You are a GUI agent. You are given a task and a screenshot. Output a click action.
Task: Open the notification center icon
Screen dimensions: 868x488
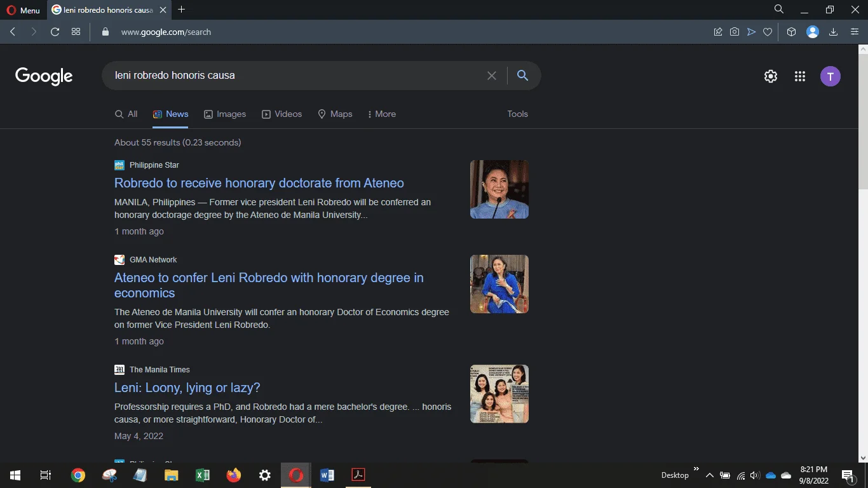(848, 475)
